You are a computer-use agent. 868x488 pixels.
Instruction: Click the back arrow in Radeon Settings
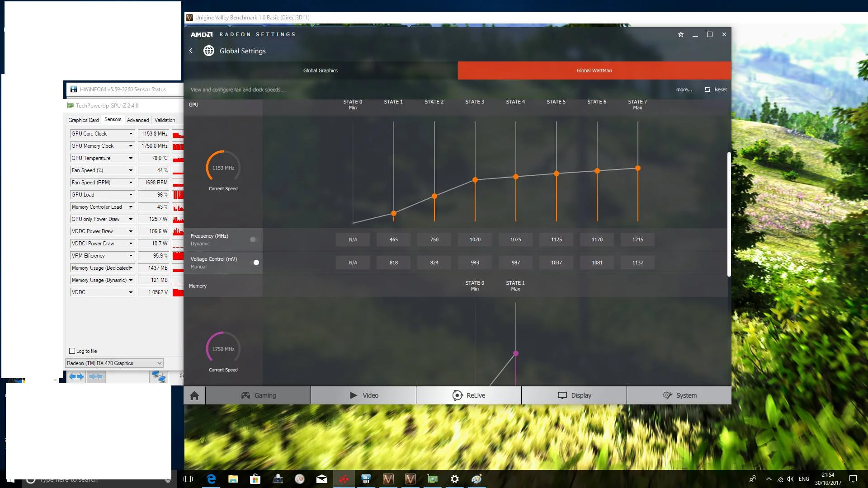coord(191,51)
